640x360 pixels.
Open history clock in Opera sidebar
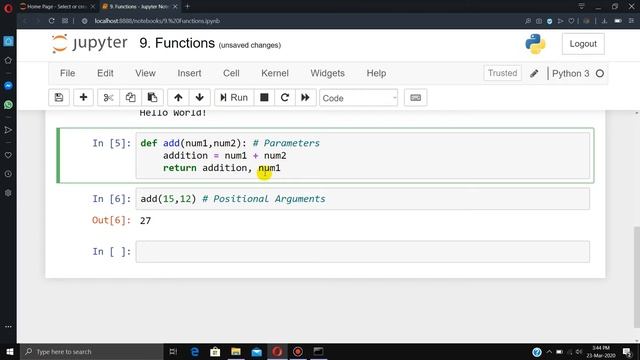coord(8,174)
